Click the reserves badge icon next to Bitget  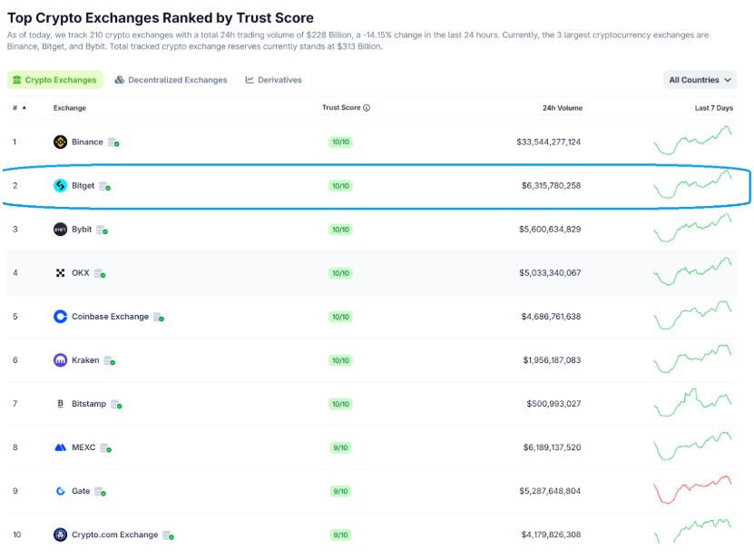105,186
